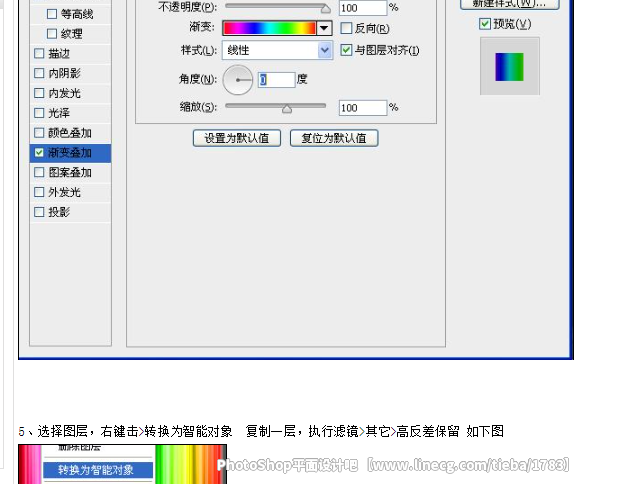
Task: Click the 复位为默认值 button
Action: click(334, 138)
